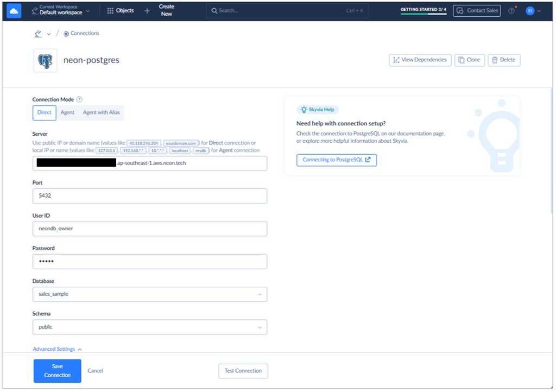This screenshot has height=392, width=556.
Task: Open Getting Started 3/4 progress
Action: pos(424,10)
